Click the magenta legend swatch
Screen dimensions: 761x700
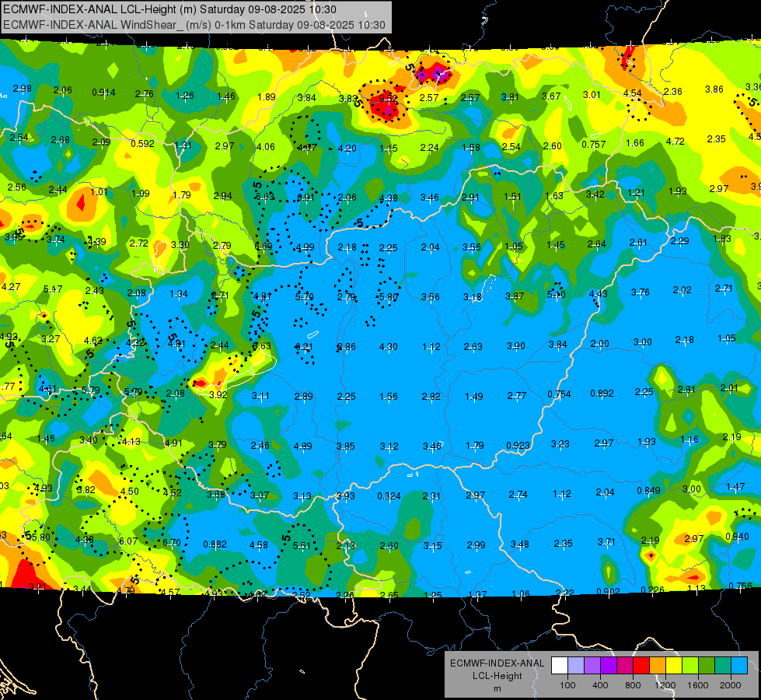tap(625, 666)
